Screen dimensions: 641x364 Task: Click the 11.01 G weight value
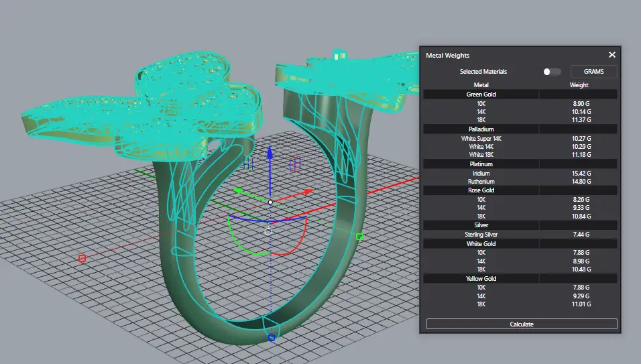tap(581, 304)
